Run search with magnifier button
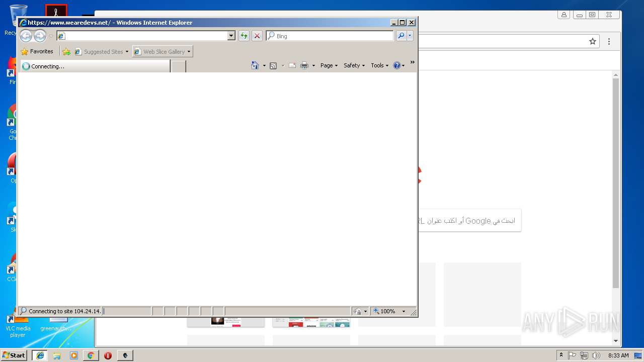The image size is (644, 362). coord(401,36)
